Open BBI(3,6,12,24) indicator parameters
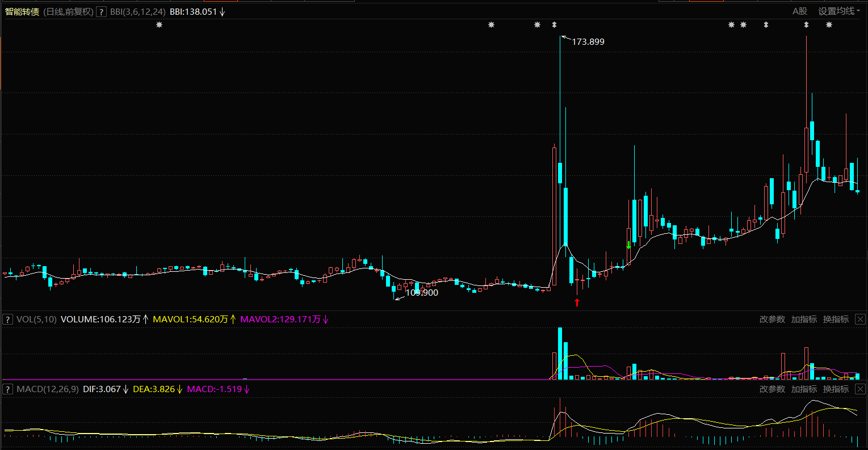Image resolution: width=868 pixels, height=450 pixels. click(139, 11)
